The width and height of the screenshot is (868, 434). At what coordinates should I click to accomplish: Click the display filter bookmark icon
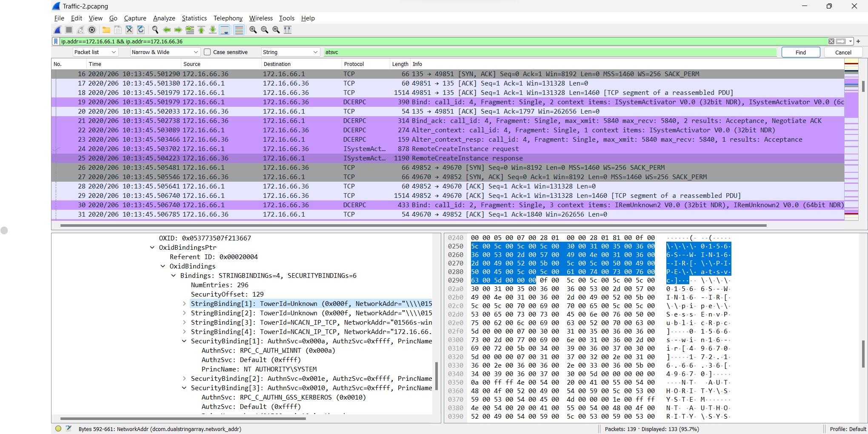click(56, 41)
